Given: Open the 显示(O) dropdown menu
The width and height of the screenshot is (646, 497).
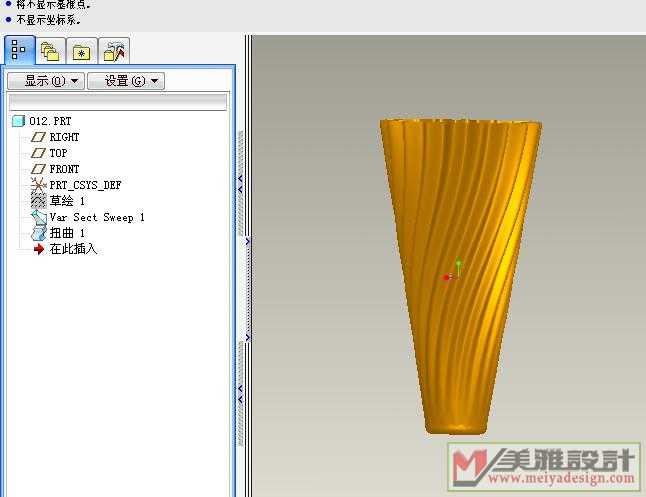Looking at the screenshot, I should point(46,81).
